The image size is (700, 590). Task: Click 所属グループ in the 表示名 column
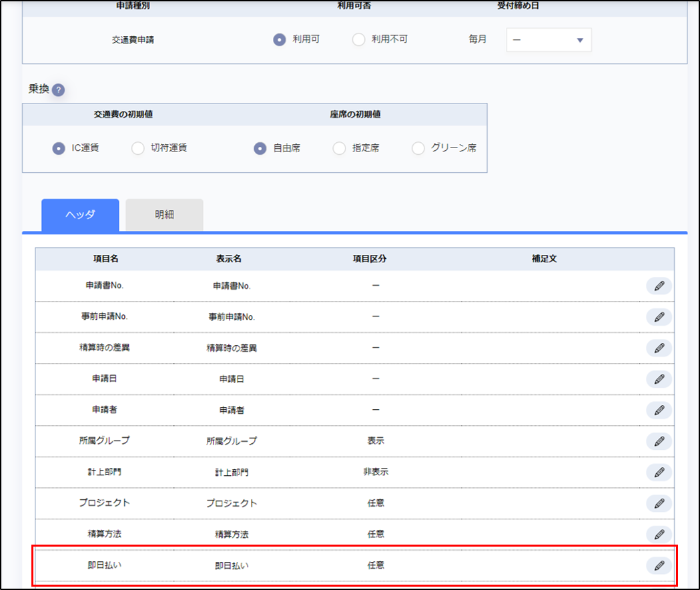232,440
